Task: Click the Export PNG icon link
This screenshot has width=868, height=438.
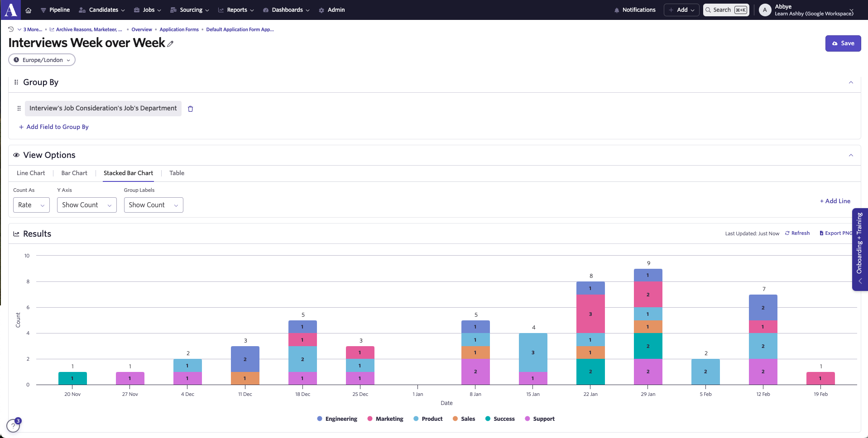Action: 836,233
